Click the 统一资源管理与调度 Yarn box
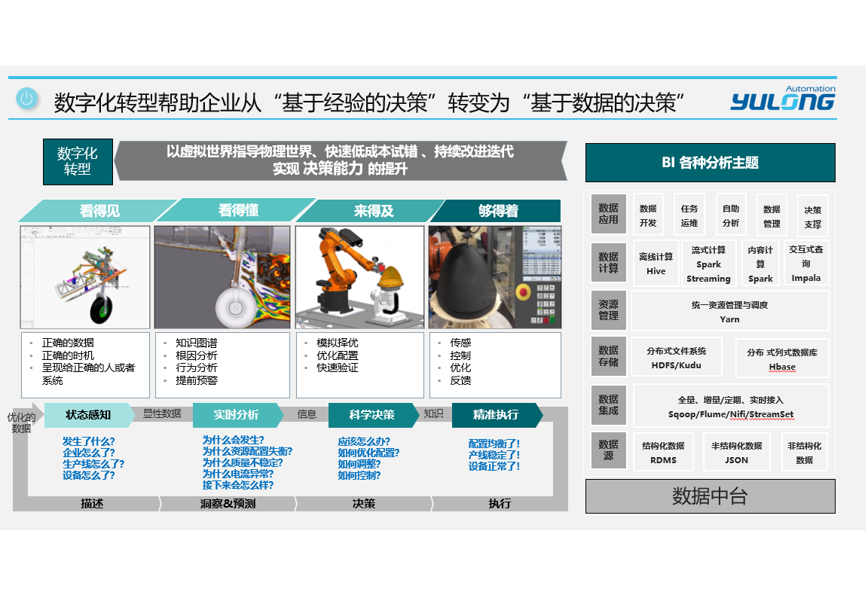Image resolution: width=868 pixels, height=607 pixels. point(729,312)
